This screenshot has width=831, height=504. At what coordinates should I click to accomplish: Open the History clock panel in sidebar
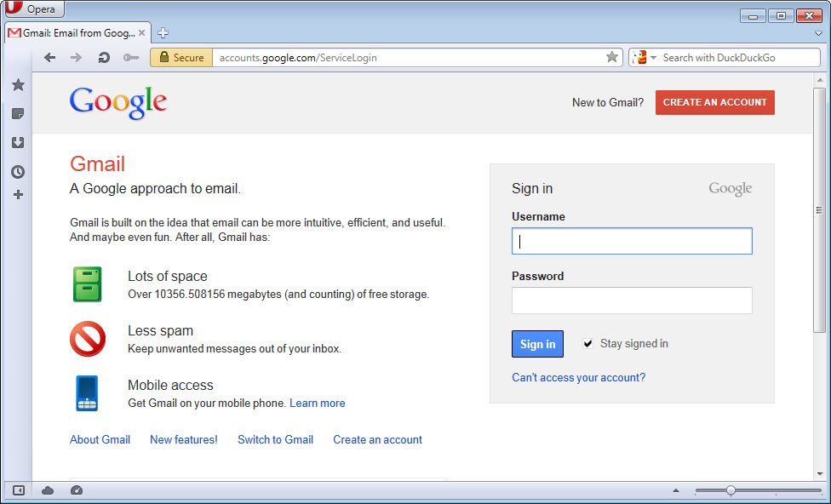click(18, 172)
